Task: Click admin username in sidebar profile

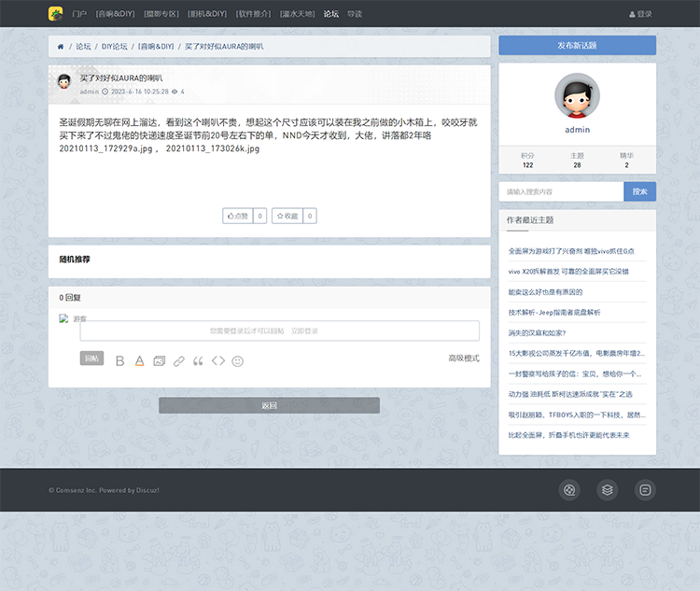Action: [577, 130]
